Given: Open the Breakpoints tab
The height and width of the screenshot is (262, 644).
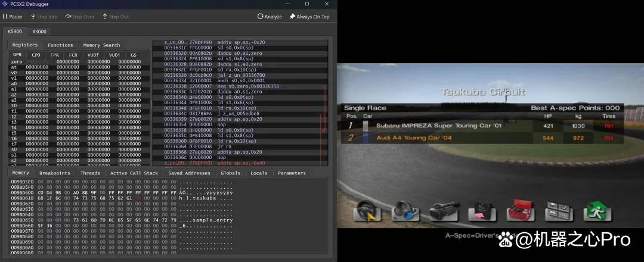Looking at the screenshot, I should [55, 173].
